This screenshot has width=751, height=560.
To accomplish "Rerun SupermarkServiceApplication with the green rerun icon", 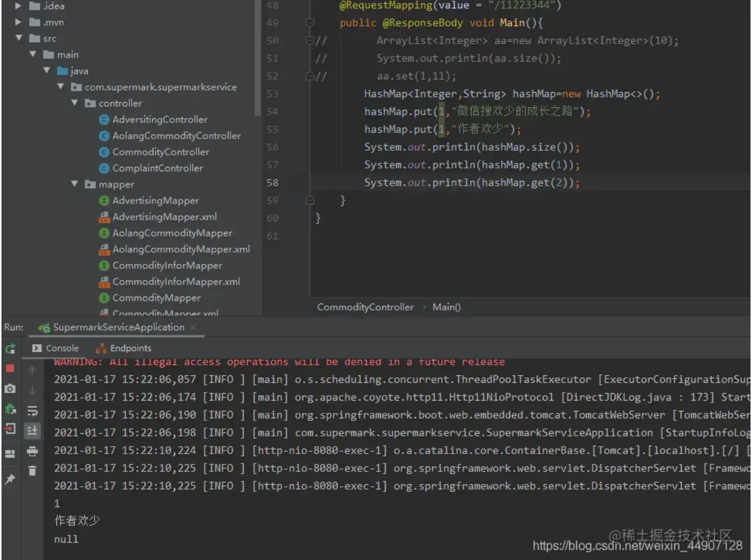I will click(10, 349).
